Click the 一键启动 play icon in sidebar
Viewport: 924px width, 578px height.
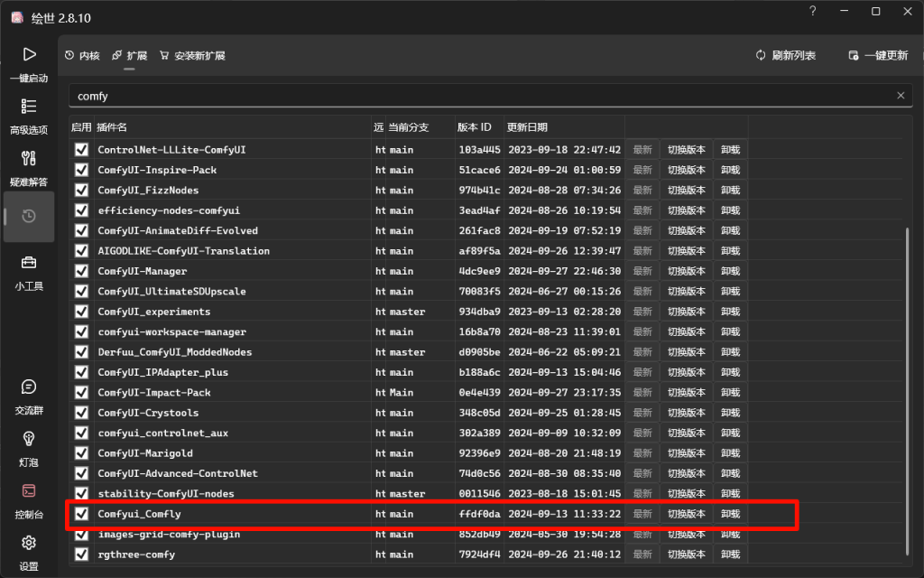(29, 55)
